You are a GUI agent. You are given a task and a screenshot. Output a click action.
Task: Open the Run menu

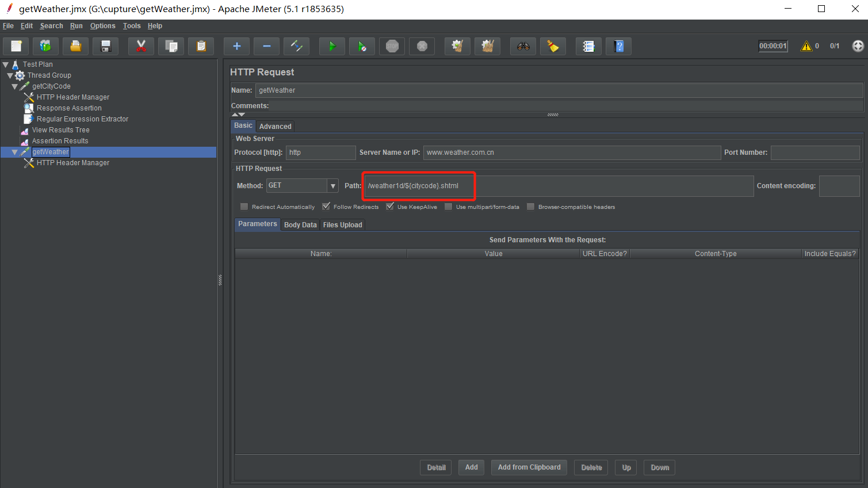click(x=77, y=26)
